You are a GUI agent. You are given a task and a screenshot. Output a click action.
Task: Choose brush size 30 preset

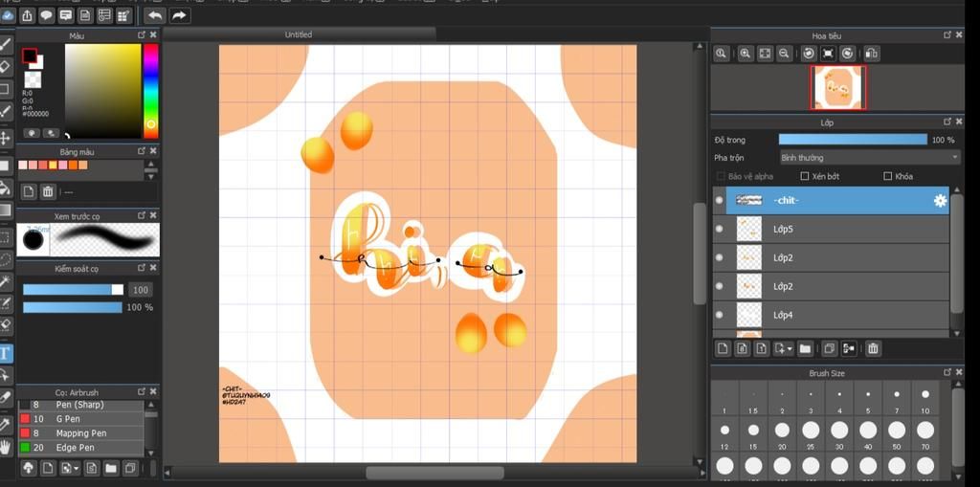[839, 433]
